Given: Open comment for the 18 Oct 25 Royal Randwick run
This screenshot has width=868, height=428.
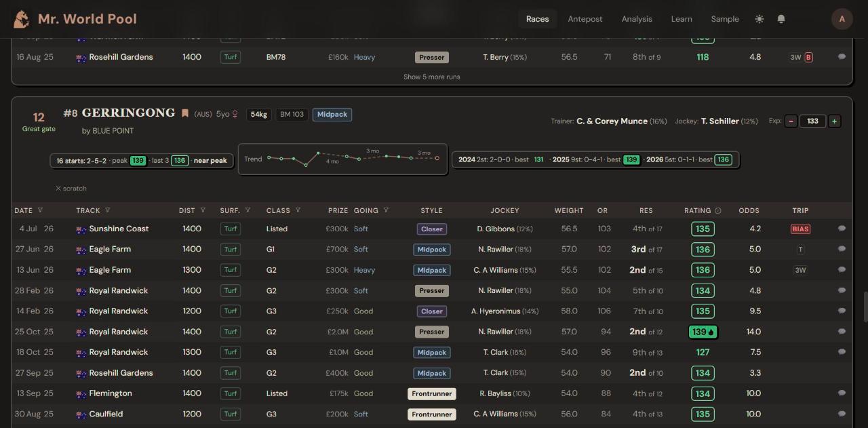Looking at the screenshot, I should pos(842,352).
